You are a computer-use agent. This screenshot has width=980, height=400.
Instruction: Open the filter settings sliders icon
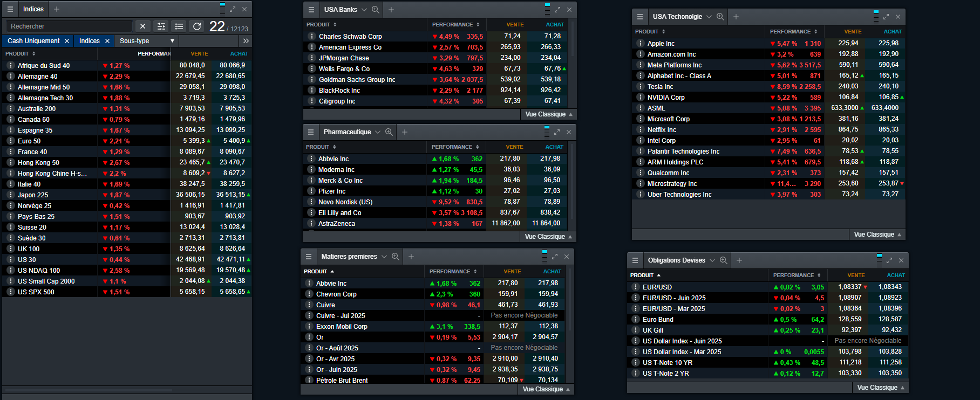point(161,26)
